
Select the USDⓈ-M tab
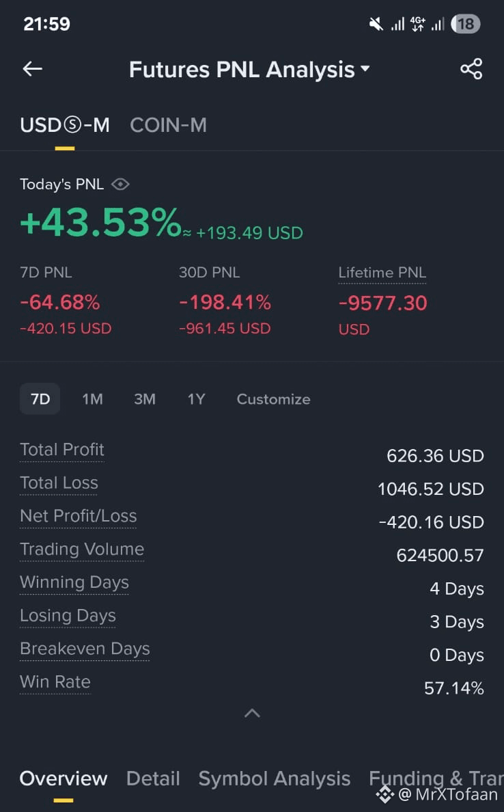click(65, 125)
